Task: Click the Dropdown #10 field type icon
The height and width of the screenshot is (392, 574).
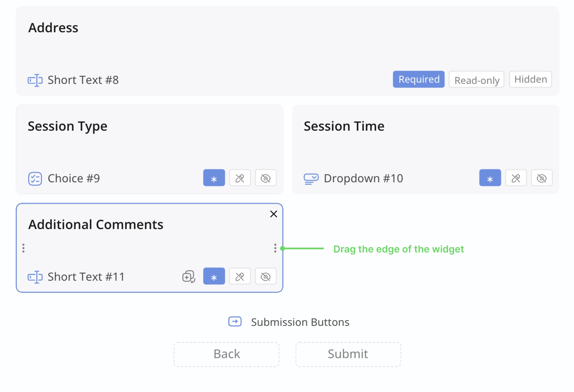Action: (311, 179)
